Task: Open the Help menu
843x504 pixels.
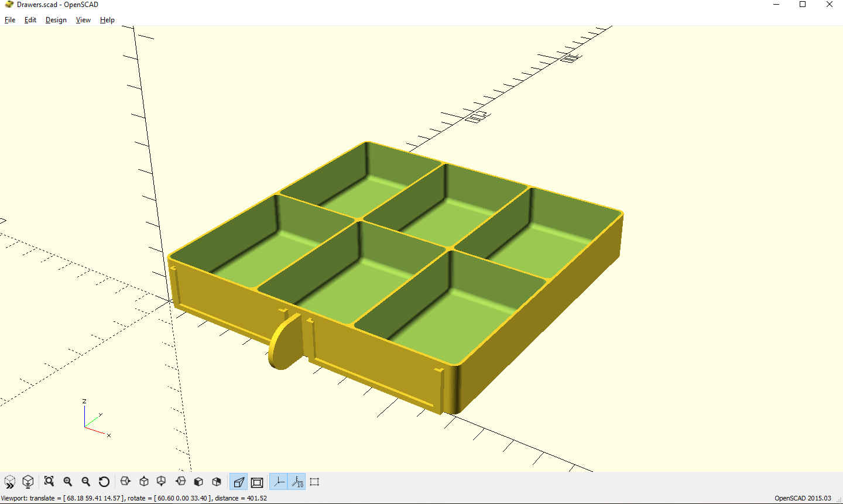Action: click(x=107, y=20)
